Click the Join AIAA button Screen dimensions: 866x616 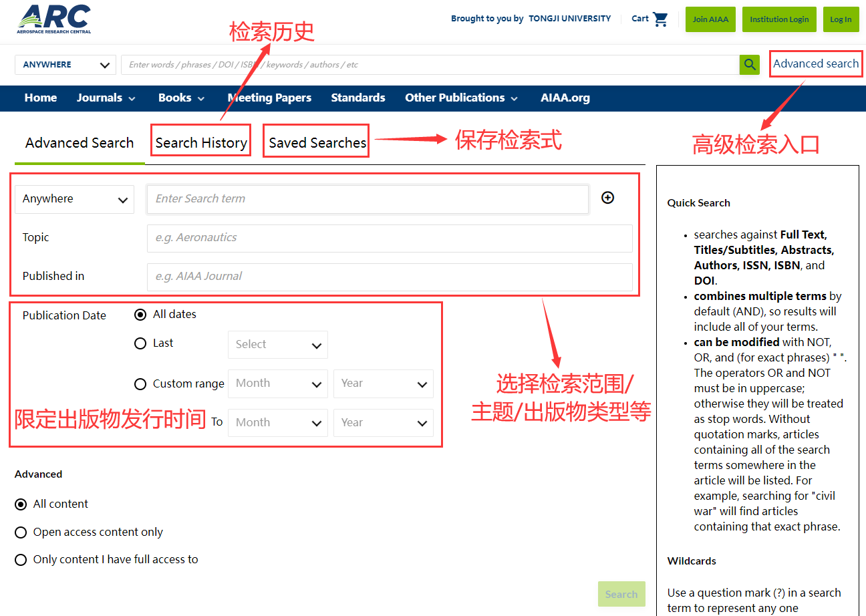710,19
